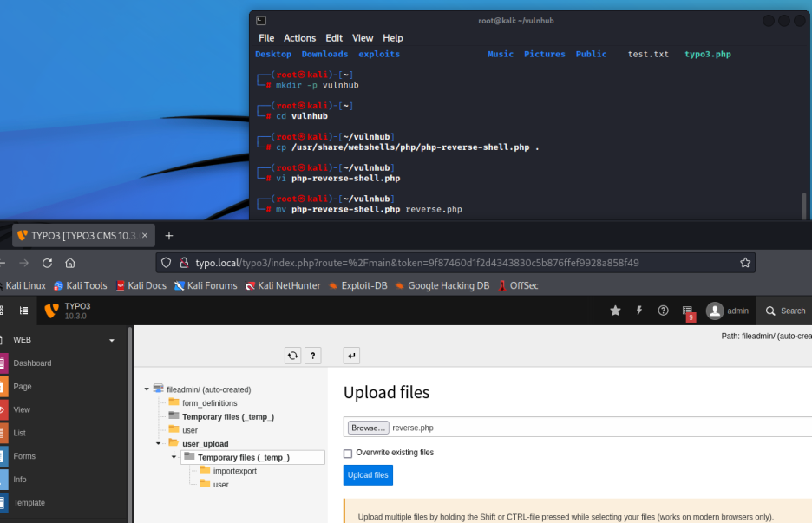Select fileadmin/ (auto-created) storage
The width and height of the screenshot is (812, 523).
[209, 389]
